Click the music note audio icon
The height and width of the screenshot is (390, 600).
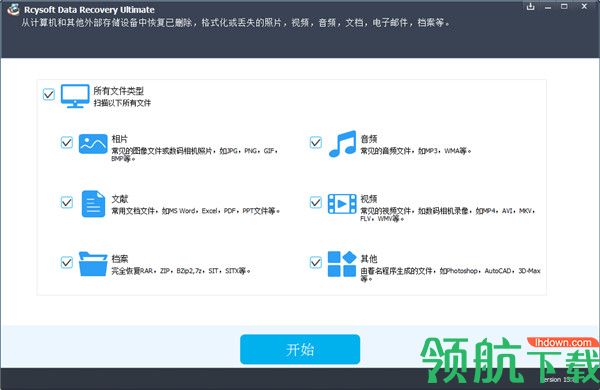coord(342,144)
